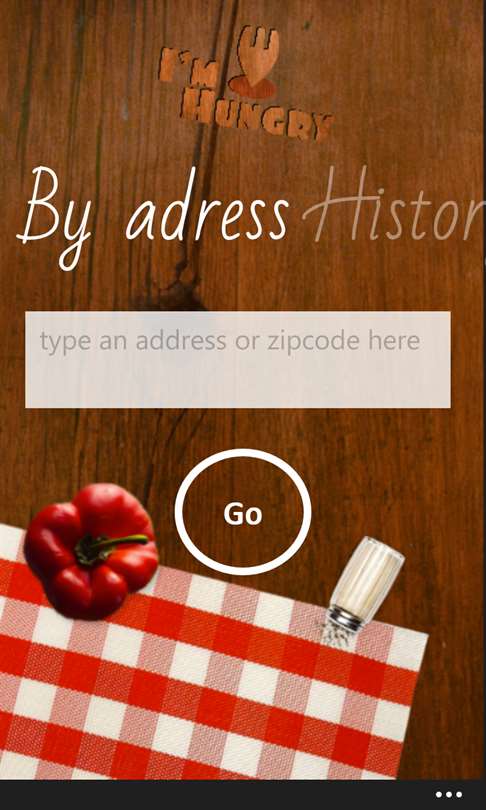Tap the fork-shaped heart logo icon
This screenshot has width=486, height=810.
[x=255, y=62]
